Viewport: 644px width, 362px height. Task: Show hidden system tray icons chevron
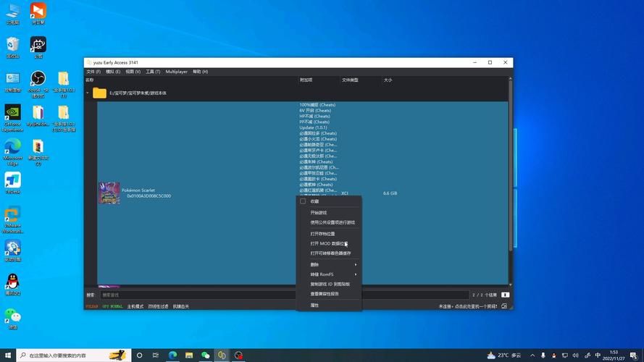coord(532,355)
